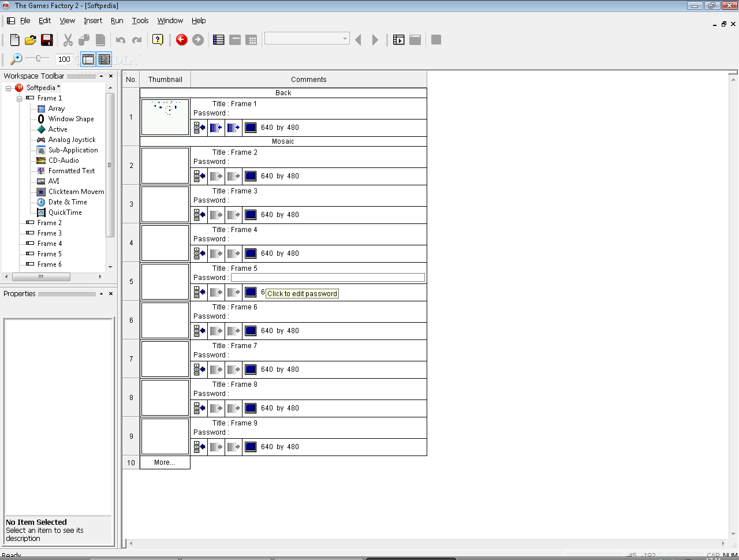
Task: Click the Softpedia application icon in the tree
Action: coord(19,88)
